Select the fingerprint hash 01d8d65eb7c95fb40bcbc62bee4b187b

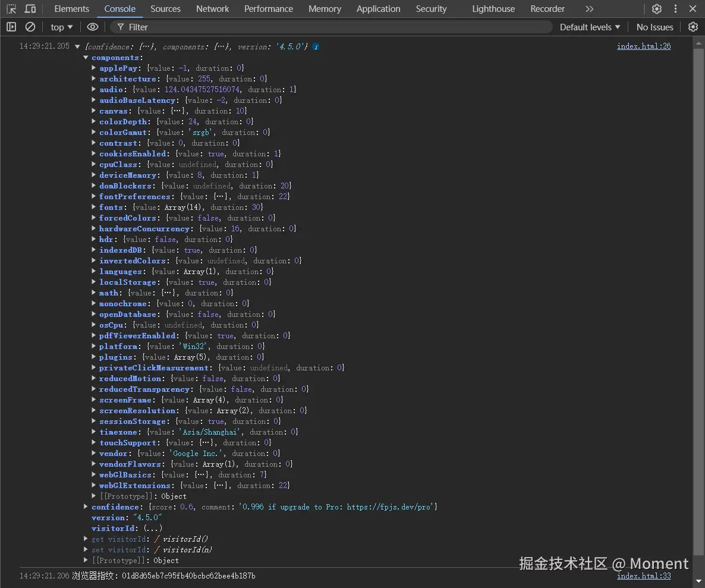(x=188, y=576)
